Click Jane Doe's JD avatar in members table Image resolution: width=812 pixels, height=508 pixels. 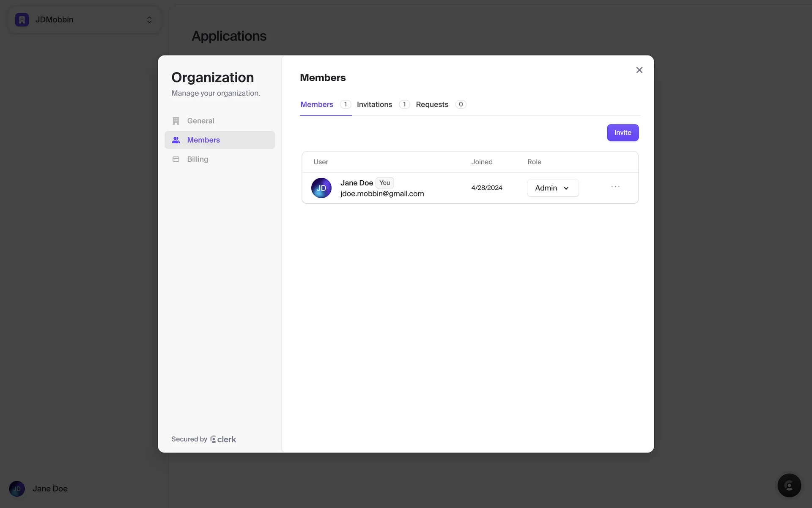321,188
